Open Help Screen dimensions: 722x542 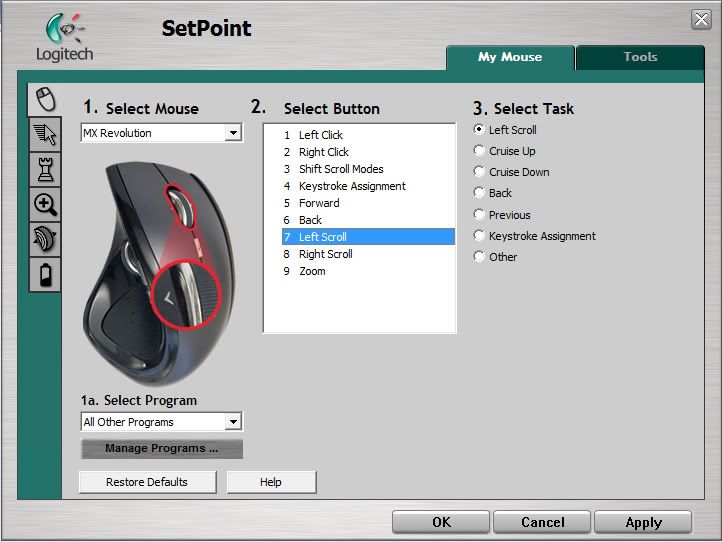coord(271,482)
